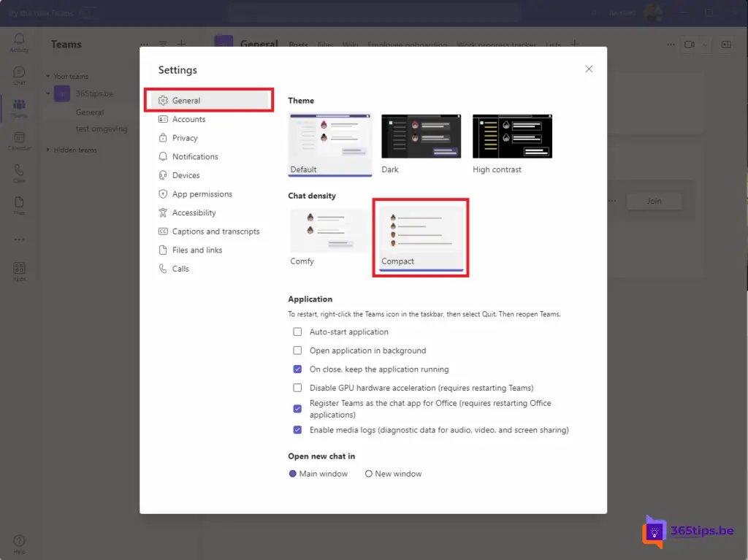Open the General channel in team list
Image resolution: width=748 pixels, height=560 pixels.
90,112
